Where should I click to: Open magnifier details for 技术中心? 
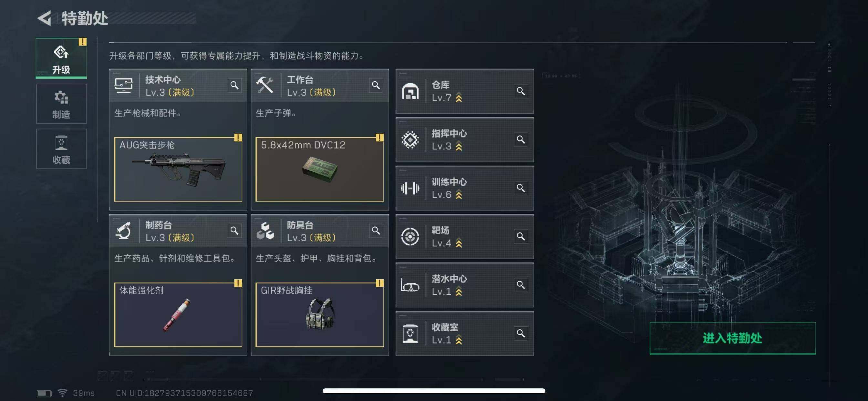click(234, 85)
